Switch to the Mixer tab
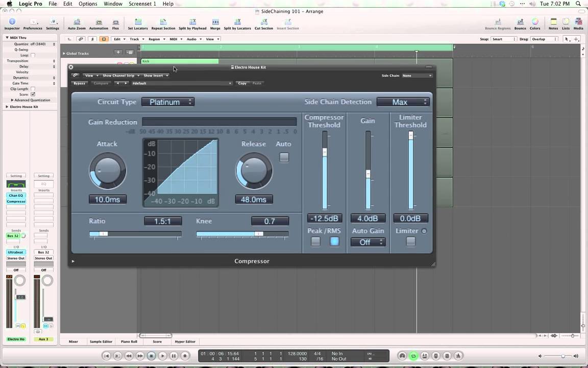Image resolution: width=588 pixels, height=368 pixels. tap(73, 342)
